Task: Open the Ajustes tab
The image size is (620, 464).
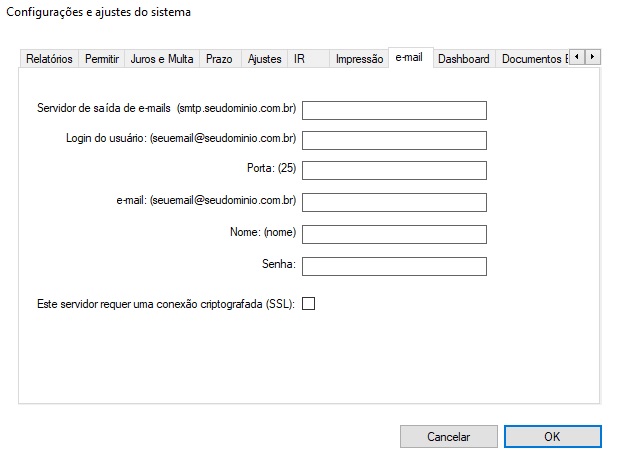Action: click(264, 59)
